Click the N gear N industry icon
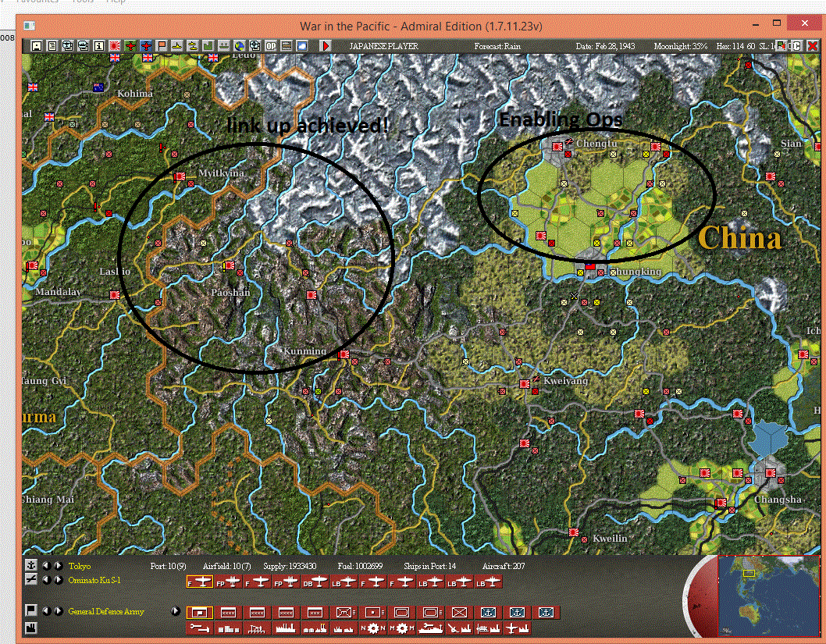This screenshot has width=826, height=644. point(373,628)
